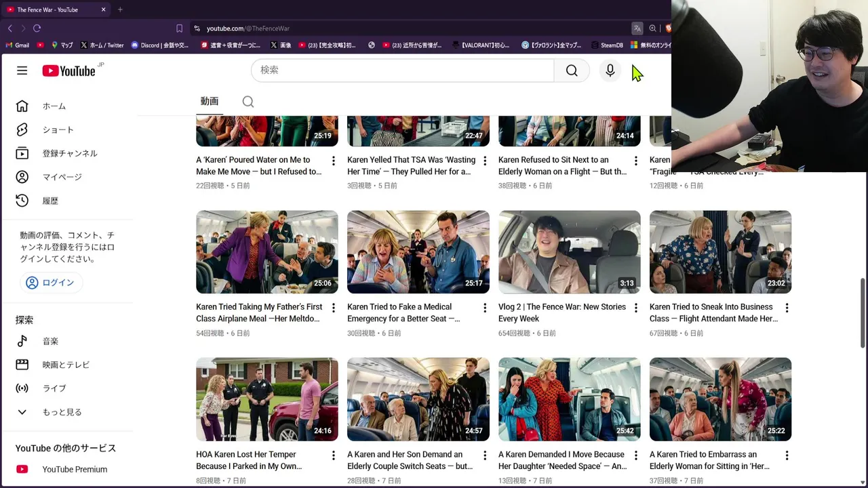Open more options for 'Sneak Into Business Class' video
This screenshot has width=868, height=488.
tap(787, 308)
